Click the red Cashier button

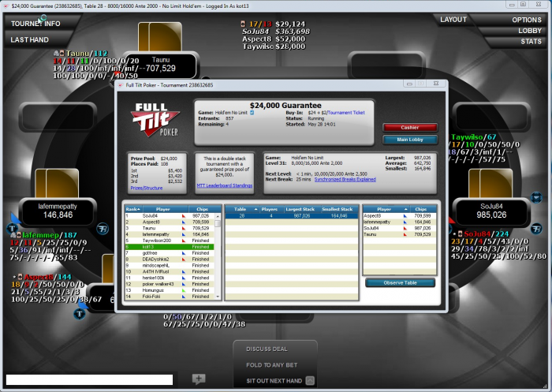[410, 128]
